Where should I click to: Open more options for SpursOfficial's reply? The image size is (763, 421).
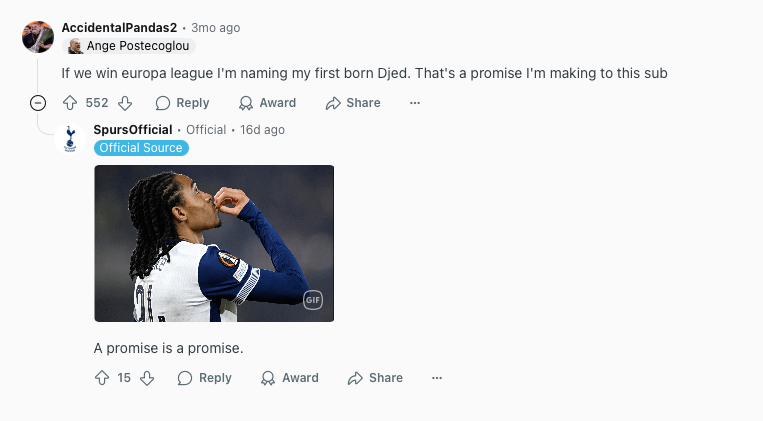[437, 378]
